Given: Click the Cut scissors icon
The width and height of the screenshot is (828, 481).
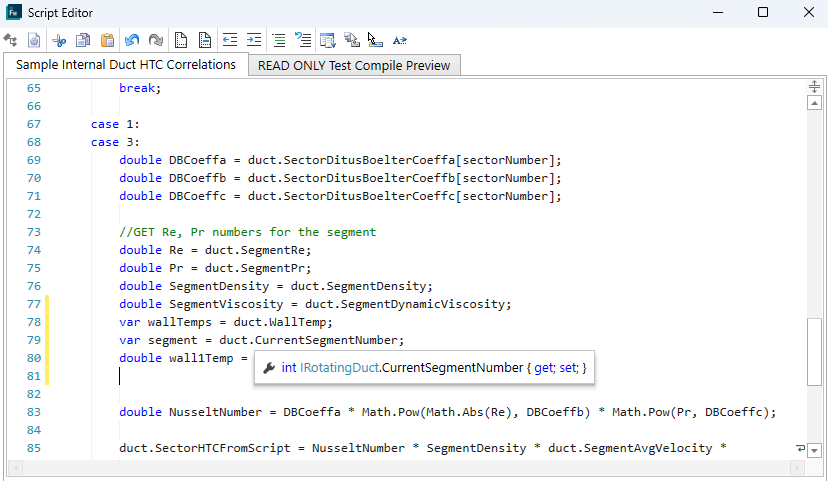Looking at the screenshot, I should pyautogui.click(x=59, y=41).
